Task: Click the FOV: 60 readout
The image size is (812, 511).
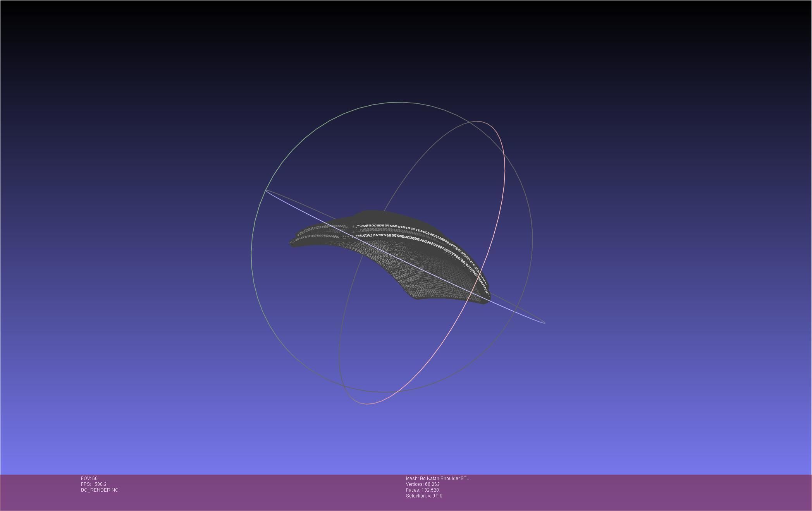Action: 89,478
